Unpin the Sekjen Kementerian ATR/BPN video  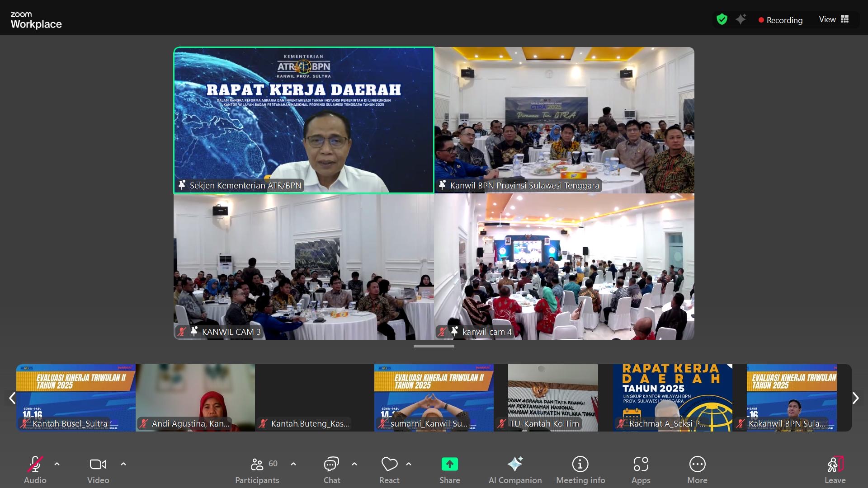point(183,185)
